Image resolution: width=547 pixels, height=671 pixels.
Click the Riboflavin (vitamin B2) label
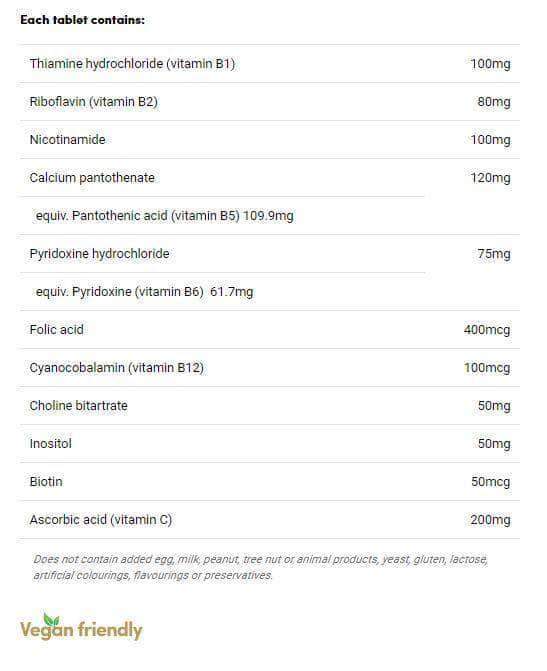94,102
